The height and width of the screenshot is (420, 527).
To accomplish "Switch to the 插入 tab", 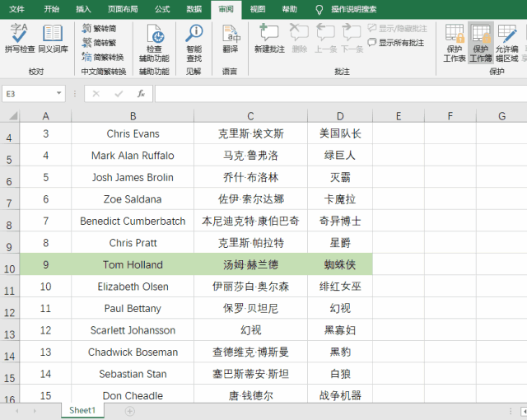I will point(83,9).
